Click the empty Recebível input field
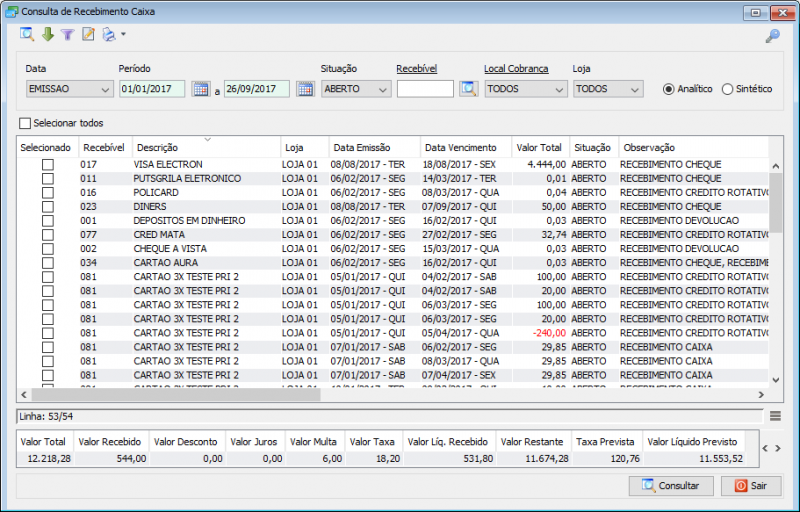This screenshot has width=800, height=512. [x=425, y=89]
